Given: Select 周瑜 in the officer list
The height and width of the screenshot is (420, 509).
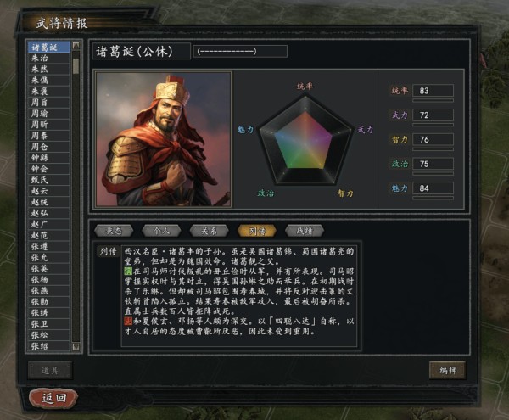Looking at the screenshot, I should tap(48, 114).
